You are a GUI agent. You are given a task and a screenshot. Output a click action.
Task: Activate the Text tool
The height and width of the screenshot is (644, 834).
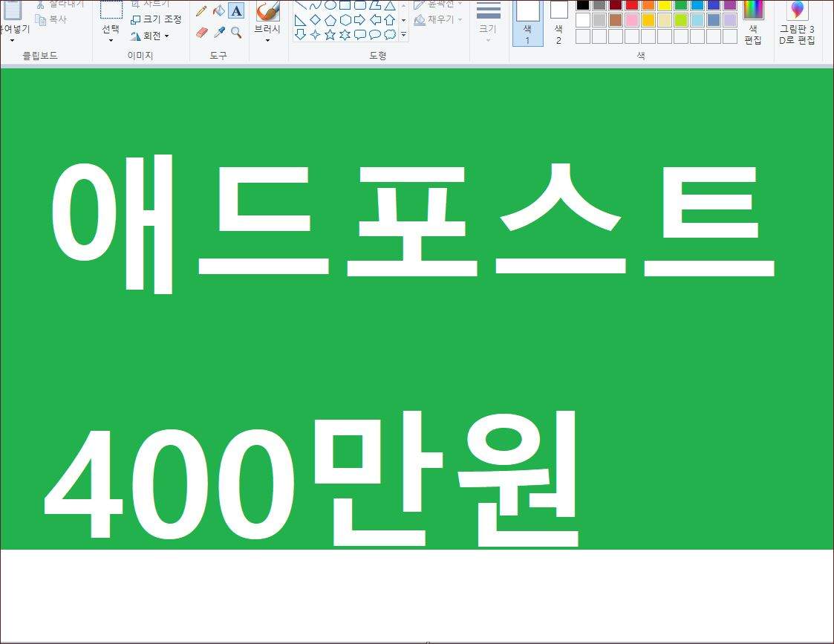point(236,10)
